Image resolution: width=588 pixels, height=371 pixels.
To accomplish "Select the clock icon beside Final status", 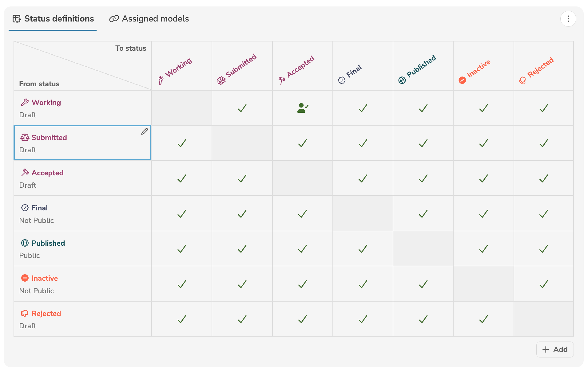I will 25,208.
